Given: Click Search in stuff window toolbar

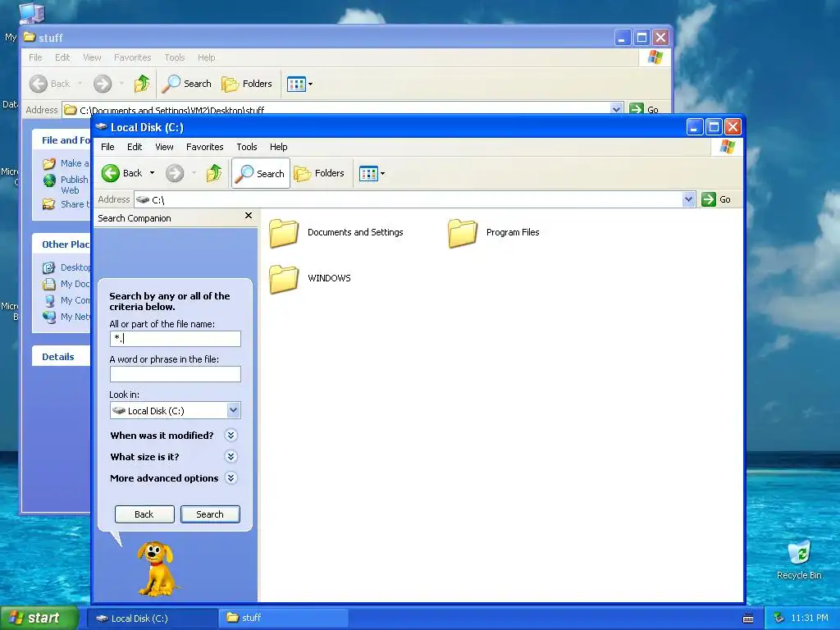Looking at the screenshot, I should (x=187, y=84).
